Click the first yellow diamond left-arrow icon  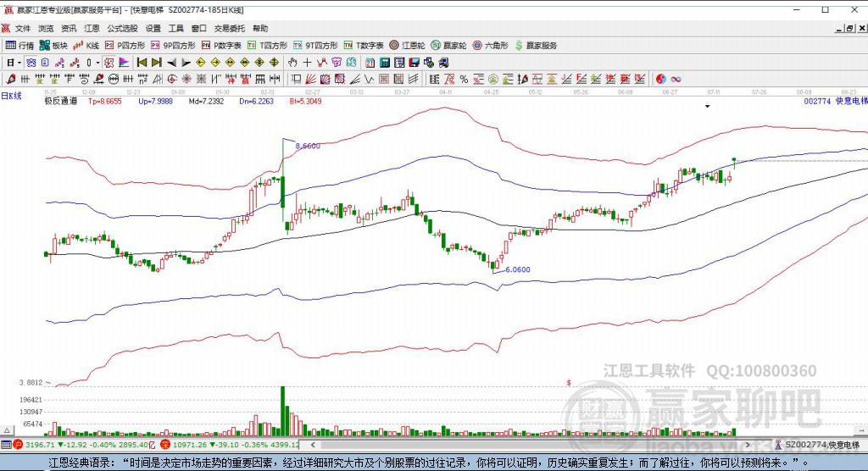pyautogui.click(x=201, y=63)
